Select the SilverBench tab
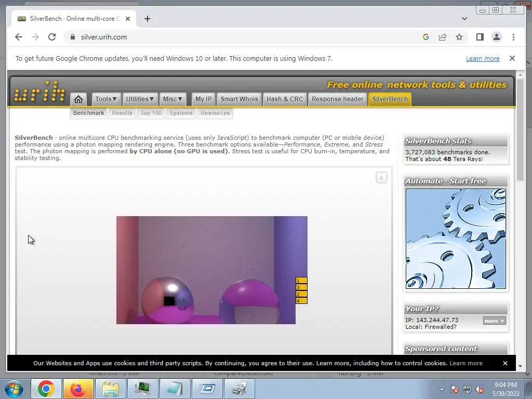This screenshot has height=399, width=532. 390,99
